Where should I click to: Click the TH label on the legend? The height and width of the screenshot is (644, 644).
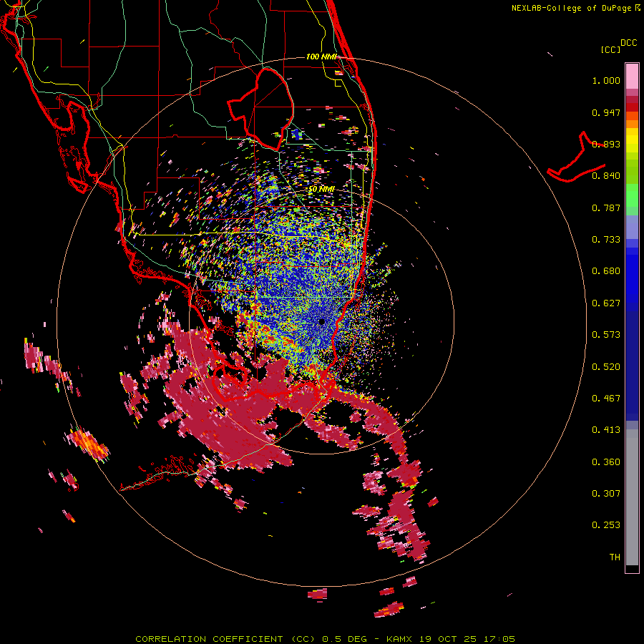point(615,557)
